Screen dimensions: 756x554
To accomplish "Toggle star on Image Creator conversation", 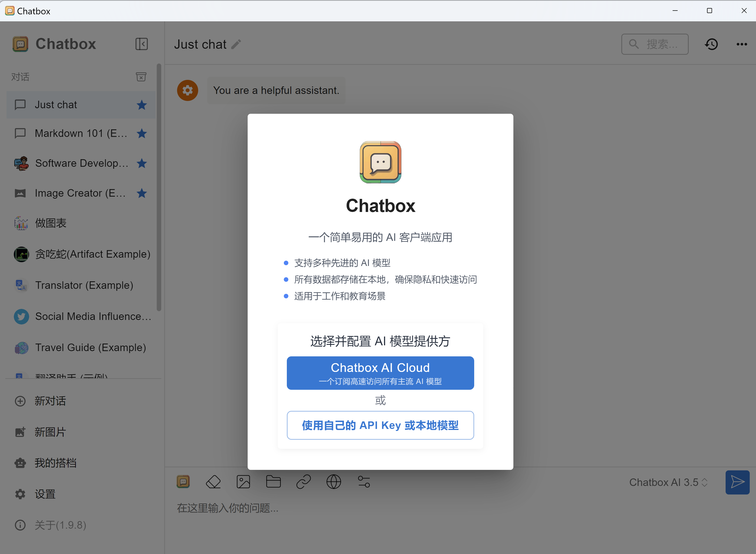I will click(142, 193).
